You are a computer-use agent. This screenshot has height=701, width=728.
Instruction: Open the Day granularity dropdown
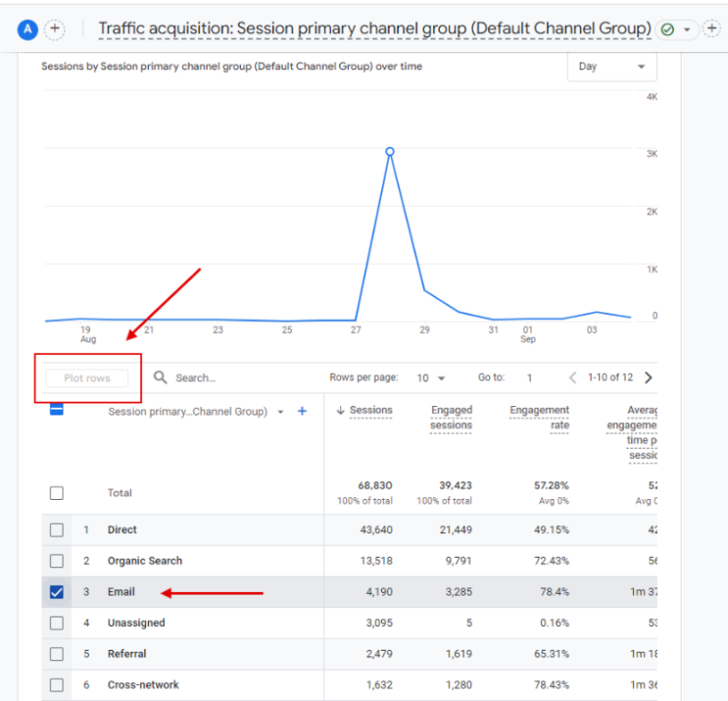coord(611,67)
